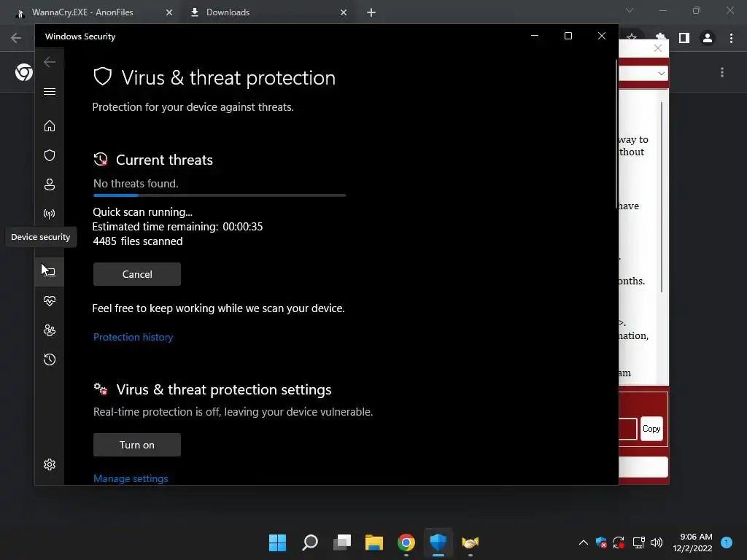This screenshot has height=560, width=747.
Task: Expand the dropdown in red popup window
Action: (x=661, y=74)
